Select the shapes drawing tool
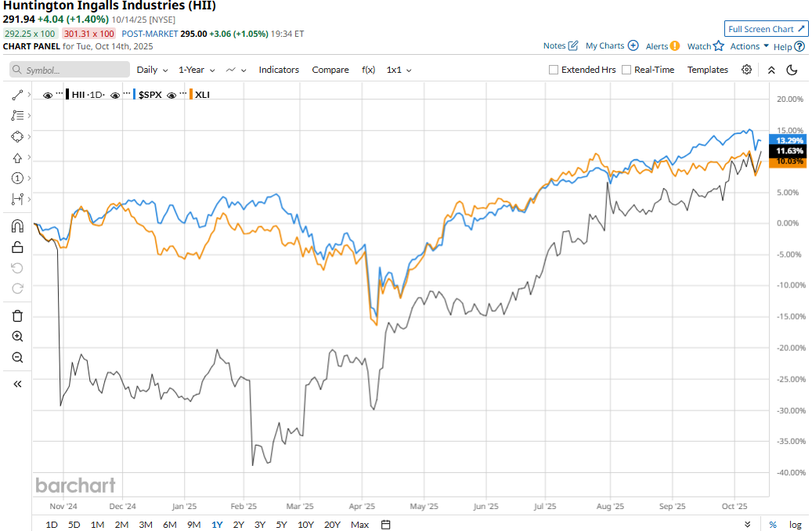The height and width of the screenshot is (531, 812). point(17,137)
